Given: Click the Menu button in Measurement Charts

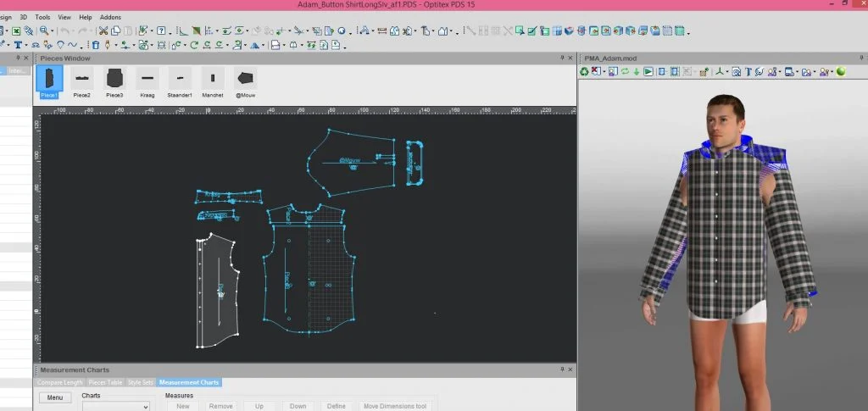Looking at the screenshot, I should click(x=54, y=398).
